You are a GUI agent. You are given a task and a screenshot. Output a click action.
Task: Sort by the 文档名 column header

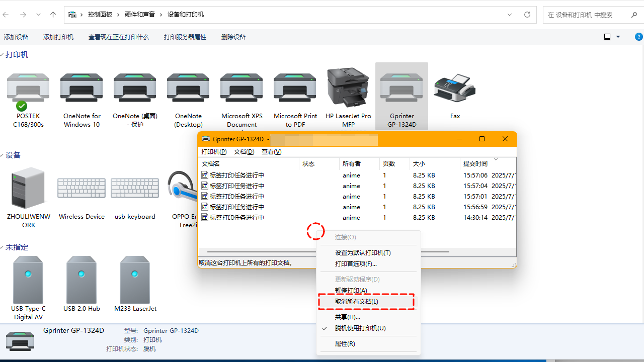tap(249, 163)
